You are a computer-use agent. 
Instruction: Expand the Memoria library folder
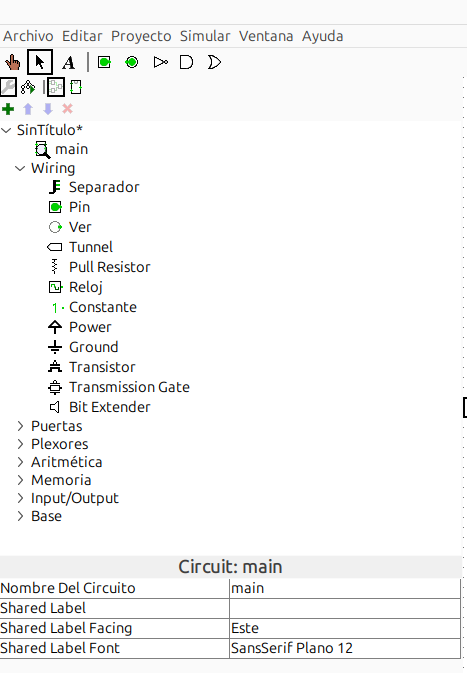(x=20, y=480)
